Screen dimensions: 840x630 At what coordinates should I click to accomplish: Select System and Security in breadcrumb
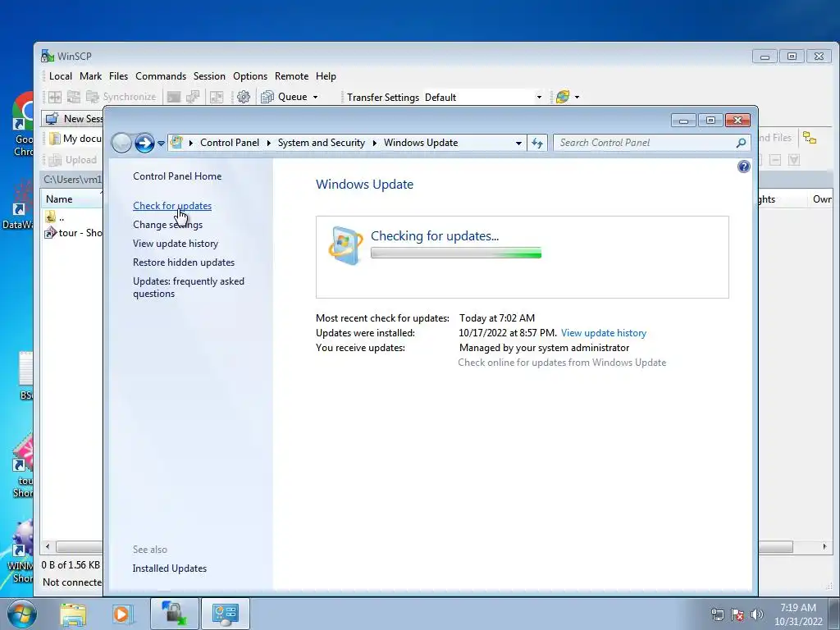[x=321, y=143]
